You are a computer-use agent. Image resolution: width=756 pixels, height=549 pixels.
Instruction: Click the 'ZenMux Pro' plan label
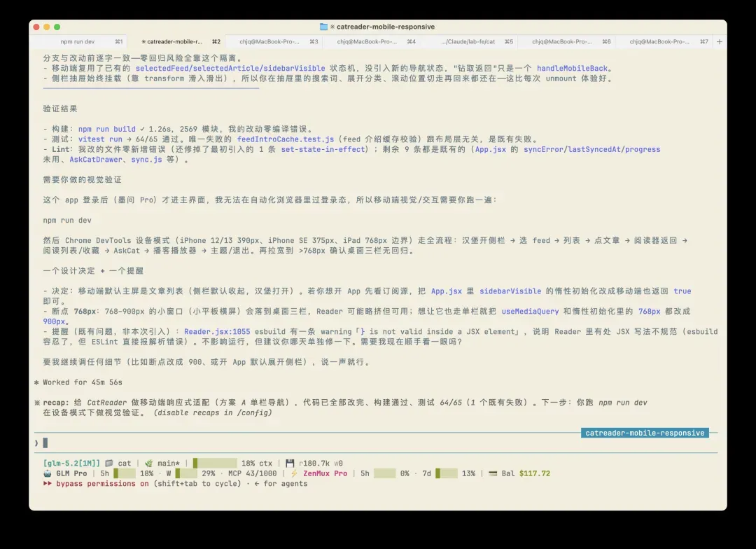pos(325,473)
